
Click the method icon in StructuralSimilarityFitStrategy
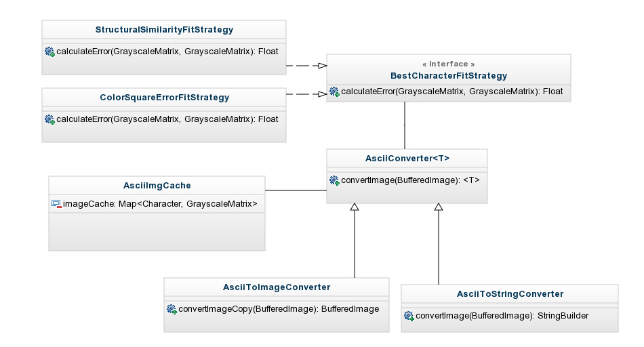[49, 52]
